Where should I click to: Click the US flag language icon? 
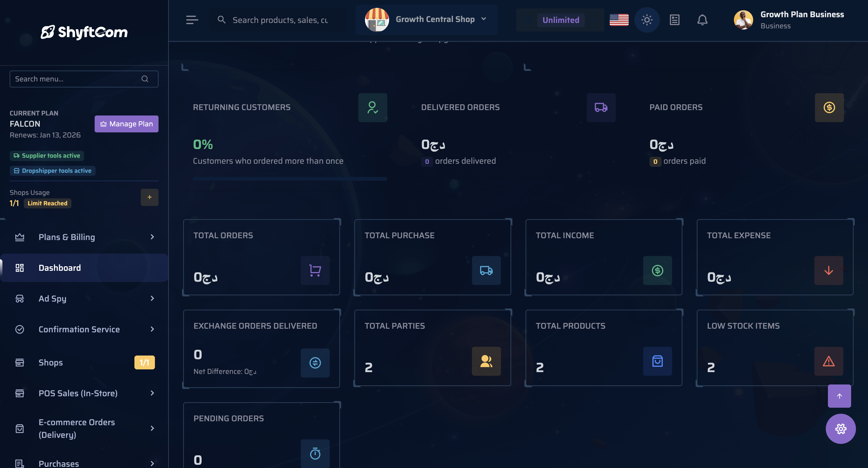click(619, 20)
